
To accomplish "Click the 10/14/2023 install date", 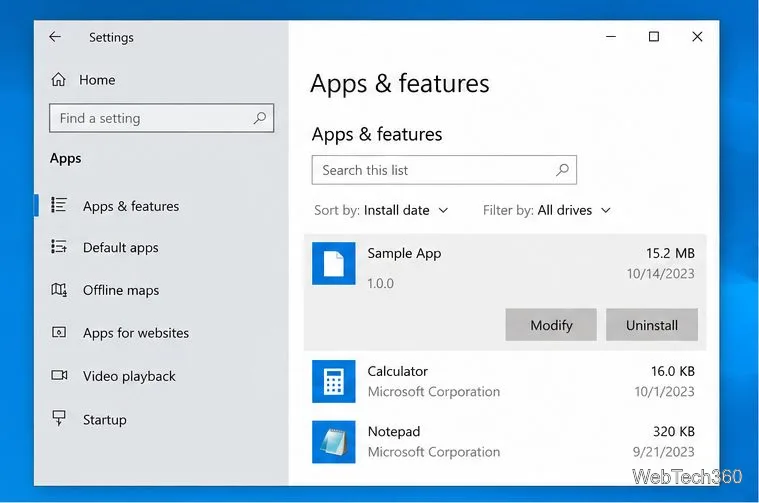I will (661, 274).
